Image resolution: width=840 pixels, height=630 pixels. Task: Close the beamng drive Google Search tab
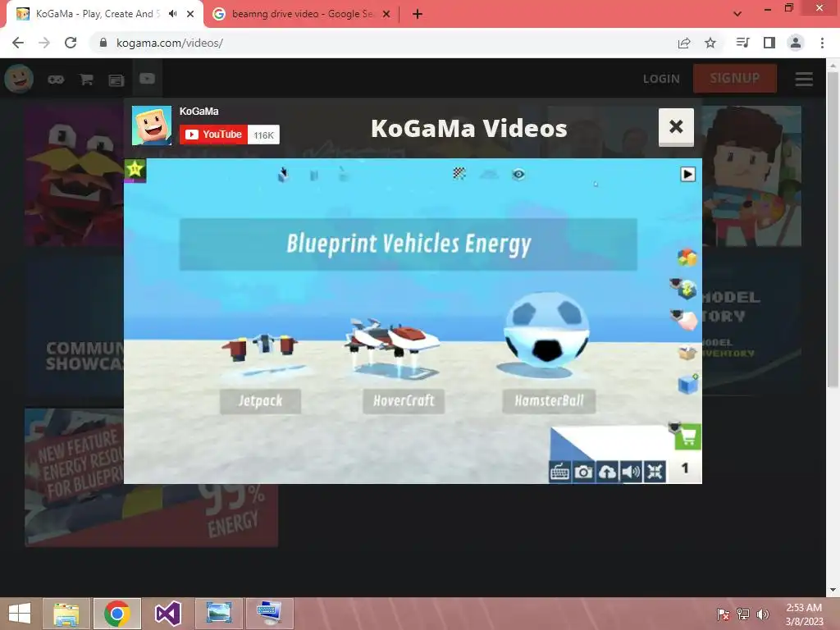tap(386, 15)
